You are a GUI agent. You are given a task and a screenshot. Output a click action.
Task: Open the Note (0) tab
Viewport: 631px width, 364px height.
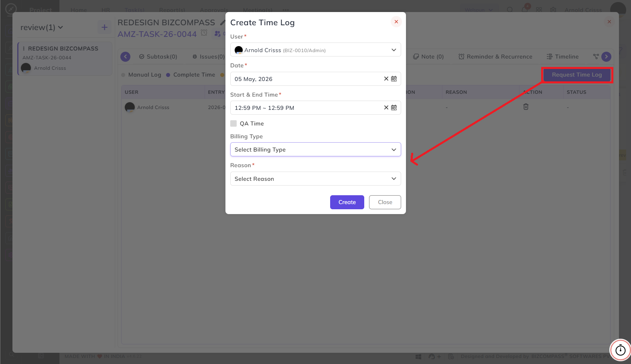coord(428,57)
